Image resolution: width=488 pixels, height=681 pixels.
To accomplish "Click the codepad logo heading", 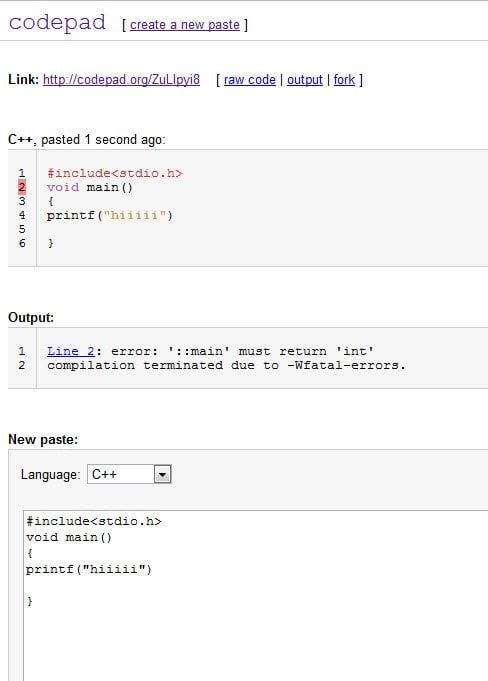I will [x=57, y=23].
